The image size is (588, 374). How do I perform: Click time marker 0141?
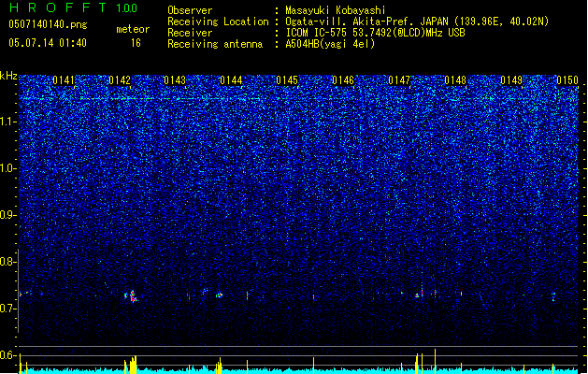click(x=64, y=80)
